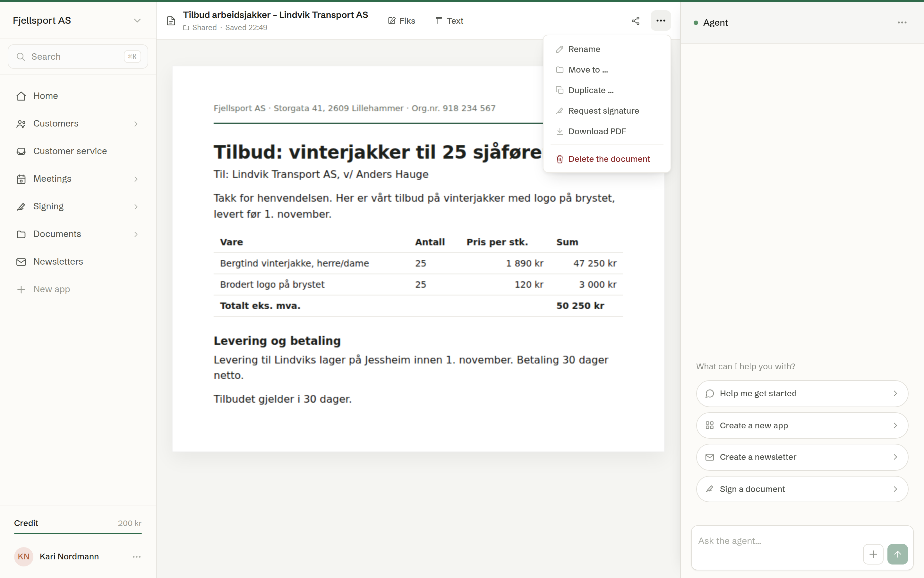Click the plus attachment button in the agent input

pos(873,554)
